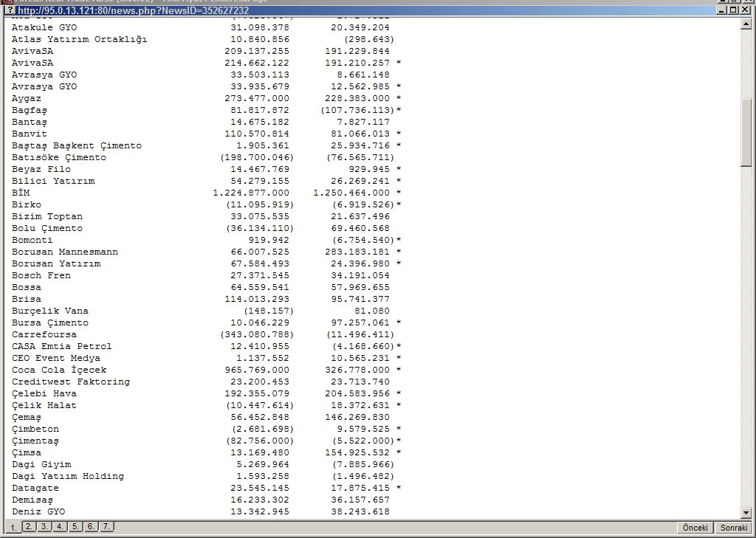Select Batısöke Çimento text
This screenshot has width=756, height=538.
point(59,158)
